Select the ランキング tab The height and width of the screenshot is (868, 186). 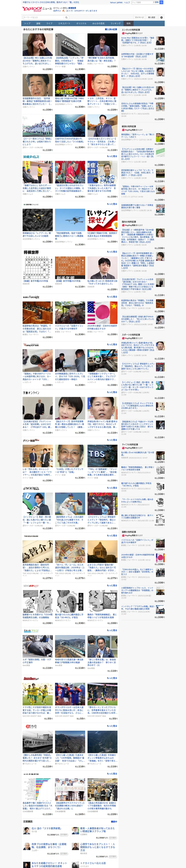tap(115, 24)
